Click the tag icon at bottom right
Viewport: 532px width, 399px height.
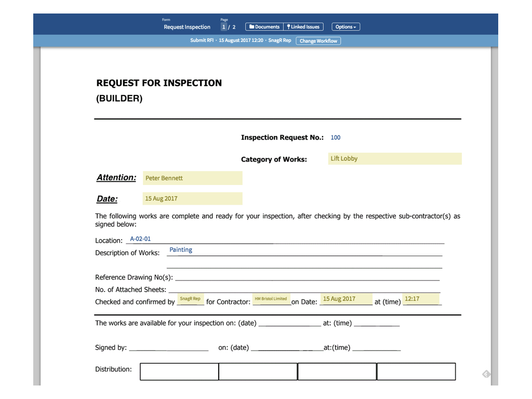(x=486, y=374)
